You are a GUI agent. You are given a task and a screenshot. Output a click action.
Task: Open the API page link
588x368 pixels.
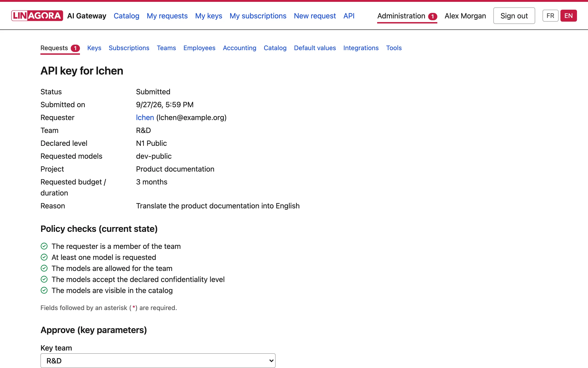tap(349, 16)
